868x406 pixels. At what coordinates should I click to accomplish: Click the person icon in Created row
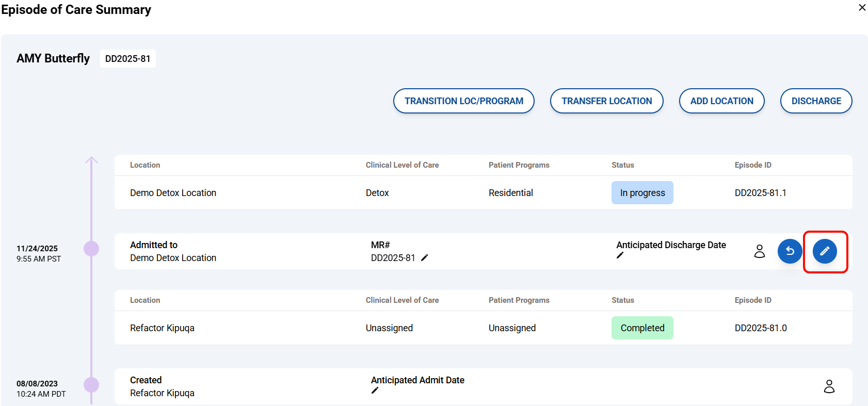pos(829,386)
